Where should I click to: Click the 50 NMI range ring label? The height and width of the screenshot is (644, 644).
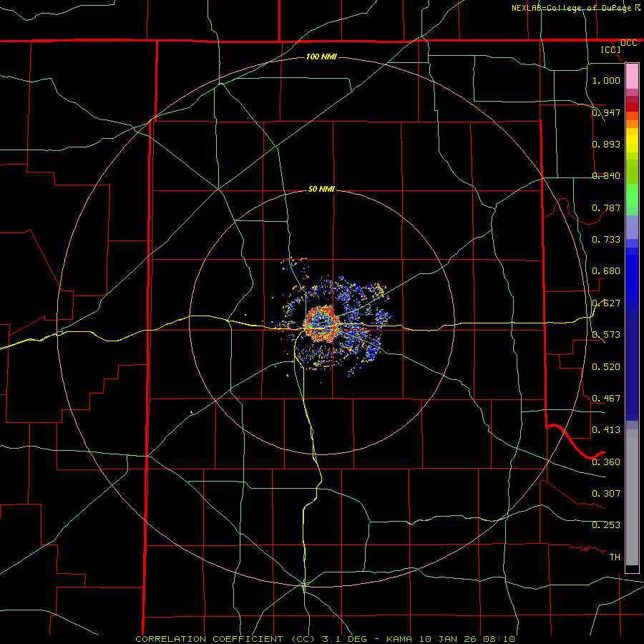[x=321, y=190]
